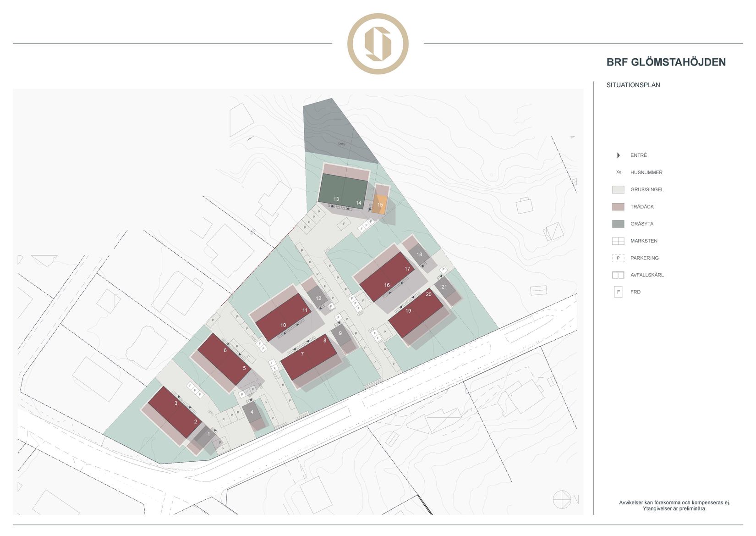Click the gold S logo emblem
This screenshot has height=536, width=756.
click(x=378, y=44)
